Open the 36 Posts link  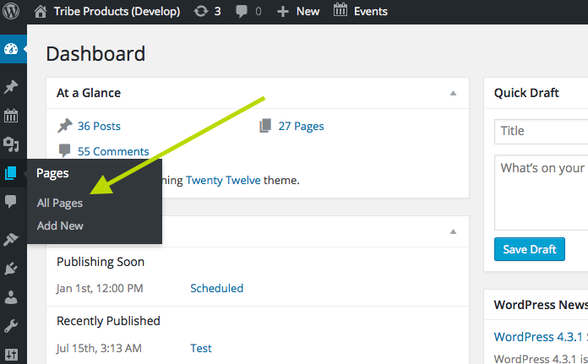(x=99, y=126)
